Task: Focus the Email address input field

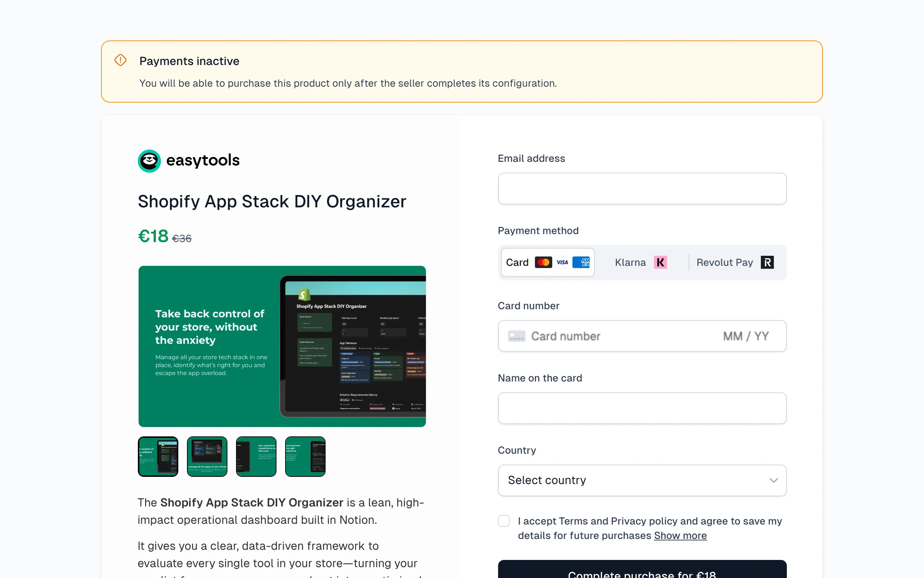Action: pos(642,189)
